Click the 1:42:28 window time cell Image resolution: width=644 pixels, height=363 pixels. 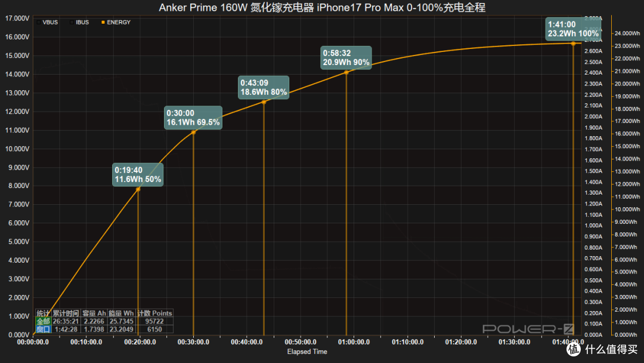66,330
